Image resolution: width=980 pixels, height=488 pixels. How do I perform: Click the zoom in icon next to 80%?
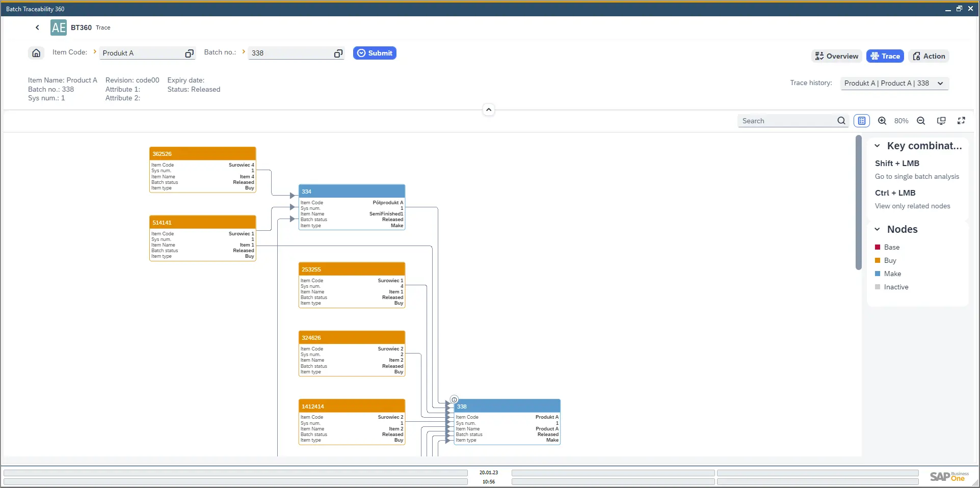point(882,121)
